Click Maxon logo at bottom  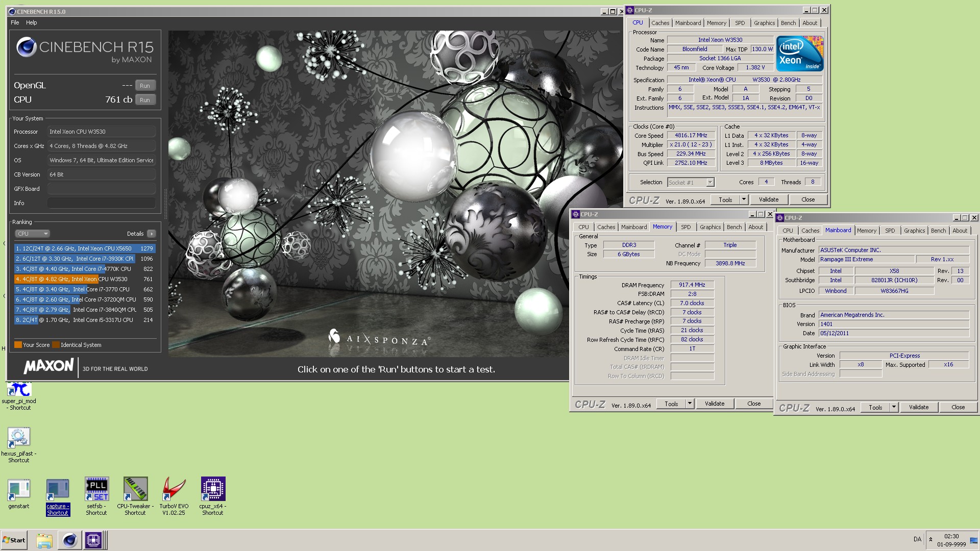pos(48,366)
